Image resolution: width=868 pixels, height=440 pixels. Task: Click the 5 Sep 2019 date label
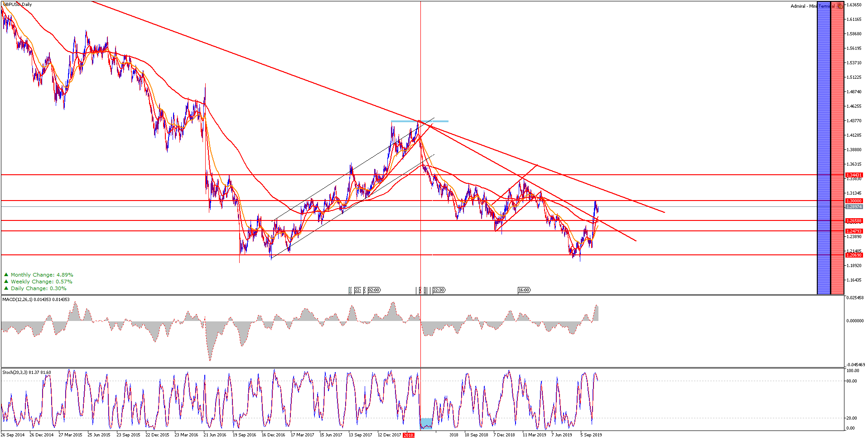pyautogui.click(x=591, y=435)
